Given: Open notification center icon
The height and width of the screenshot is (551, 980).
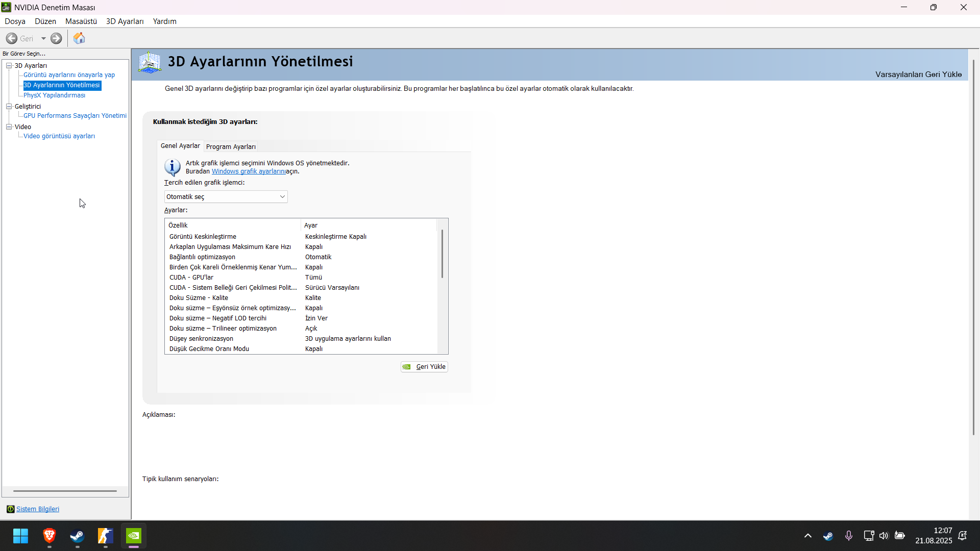Looking at the screenshot, I should coord(963,536).
